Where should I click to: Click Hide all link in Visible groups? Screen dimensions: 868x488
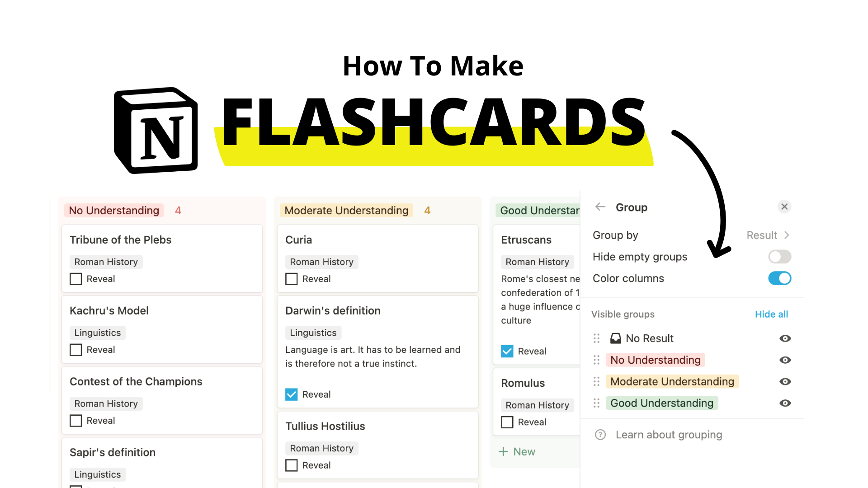771,314
